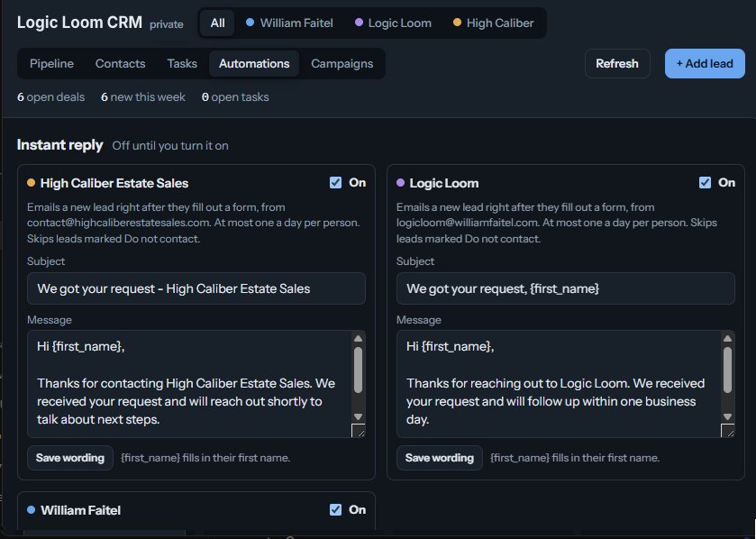Click the "Off until you turn it on" note

170,146
